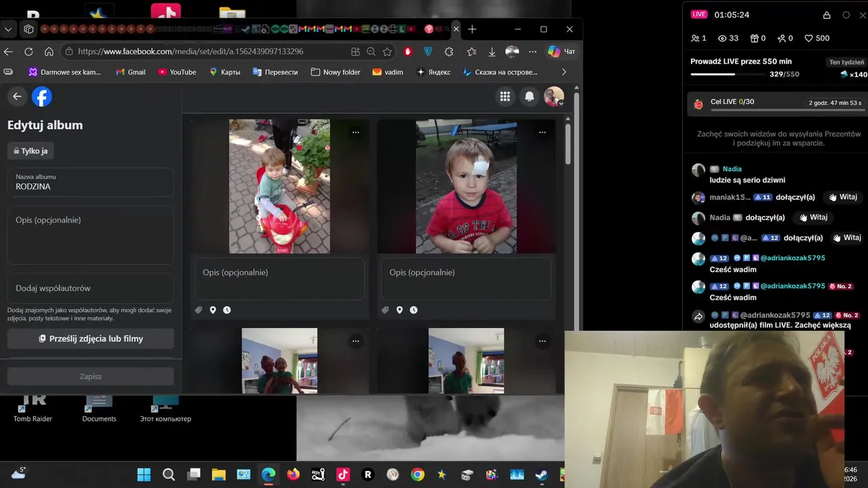
Task: Open options menu on red-shirt boy photo
Action: click(x=542, y=133)
